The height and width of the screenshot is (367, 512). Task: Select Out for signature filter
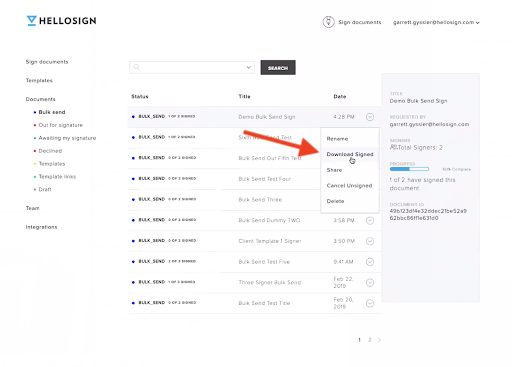pos(61,125)
